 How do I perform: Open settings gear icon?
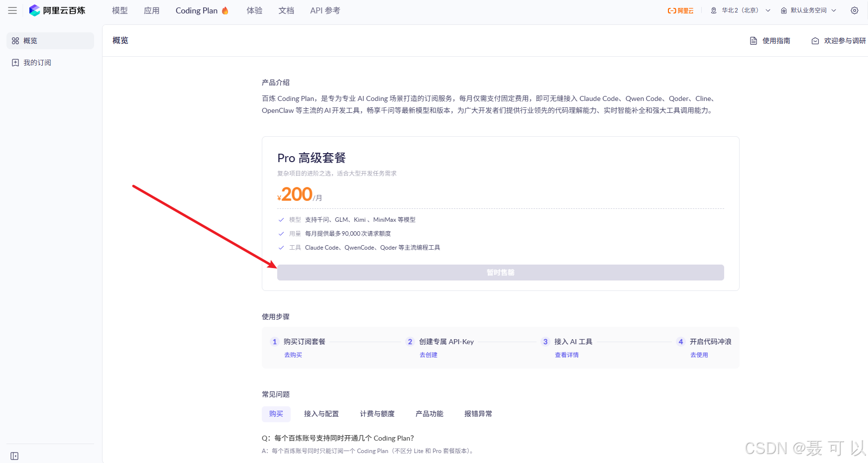click(x=855, y=10)
